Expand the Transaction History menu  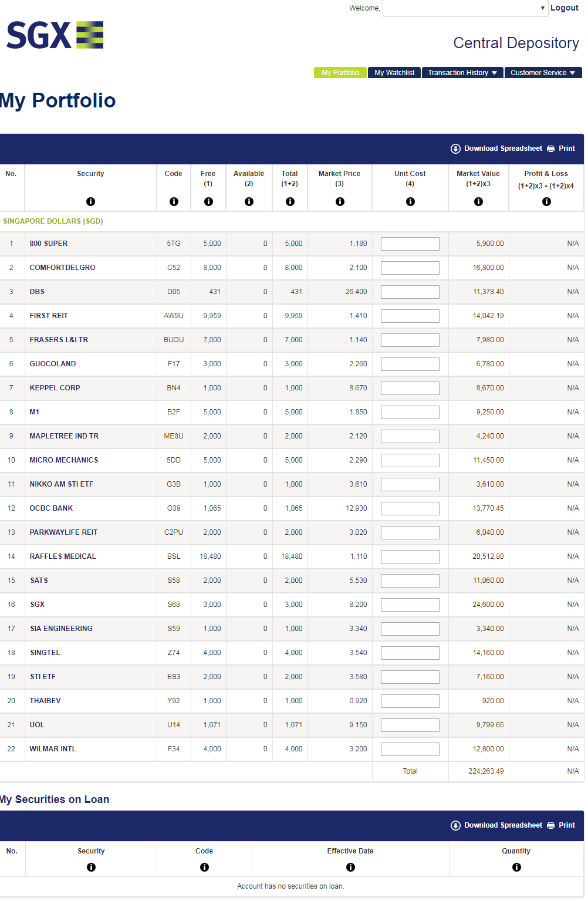pyautogui.click(x=462, y=73)
